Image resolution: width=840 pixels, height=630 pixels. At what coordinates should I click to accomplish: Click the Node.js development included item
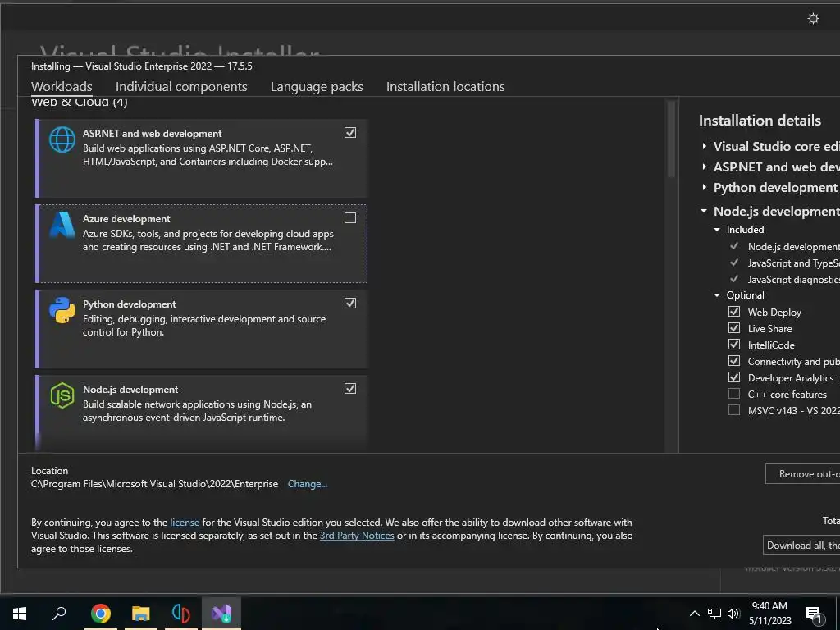tap(793, 246)
